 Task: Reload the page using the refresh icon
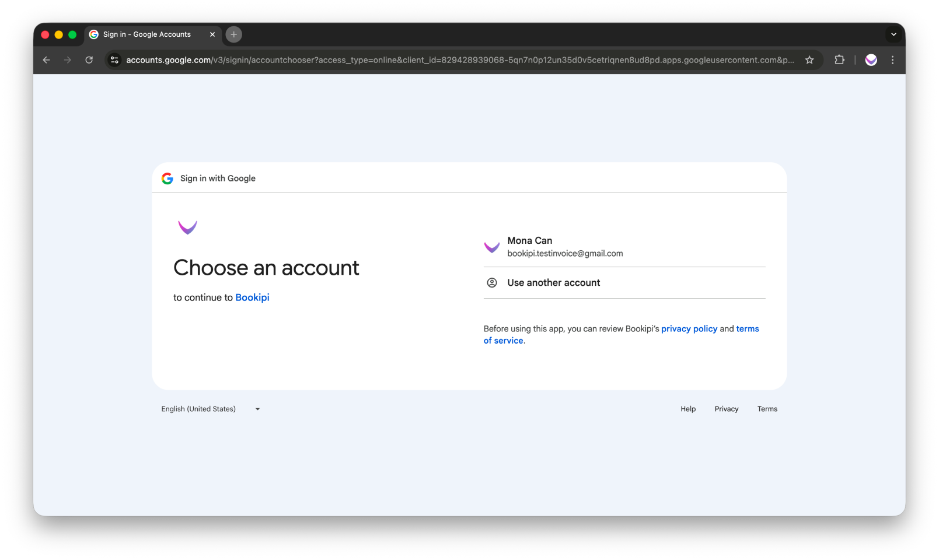tap(89, 60)
